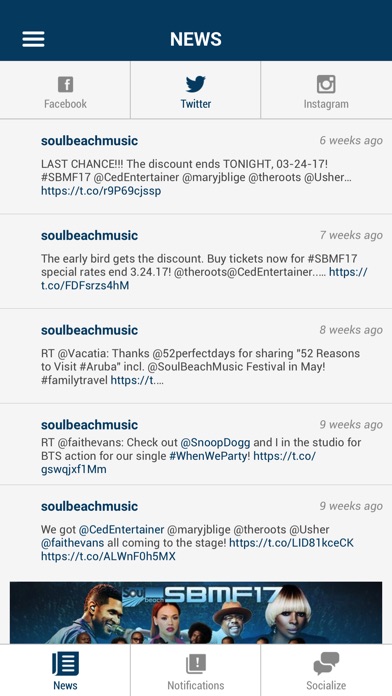Image resolution: width=392 pixels, height=696 pixels.
Task: Open the hamburger menu
Action: click(x=33, y=39)
